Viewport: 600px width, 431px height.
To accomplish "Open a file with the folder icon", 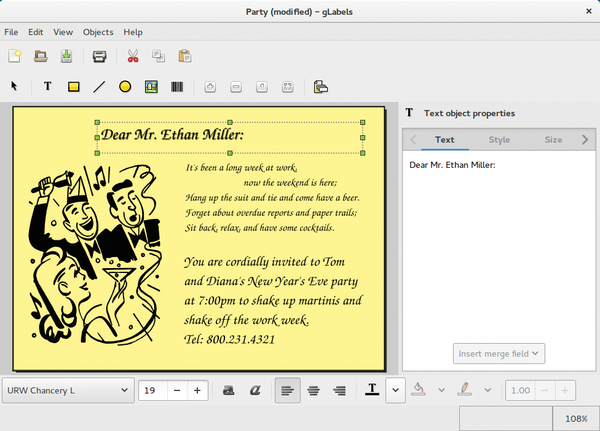I will point(41,56).
